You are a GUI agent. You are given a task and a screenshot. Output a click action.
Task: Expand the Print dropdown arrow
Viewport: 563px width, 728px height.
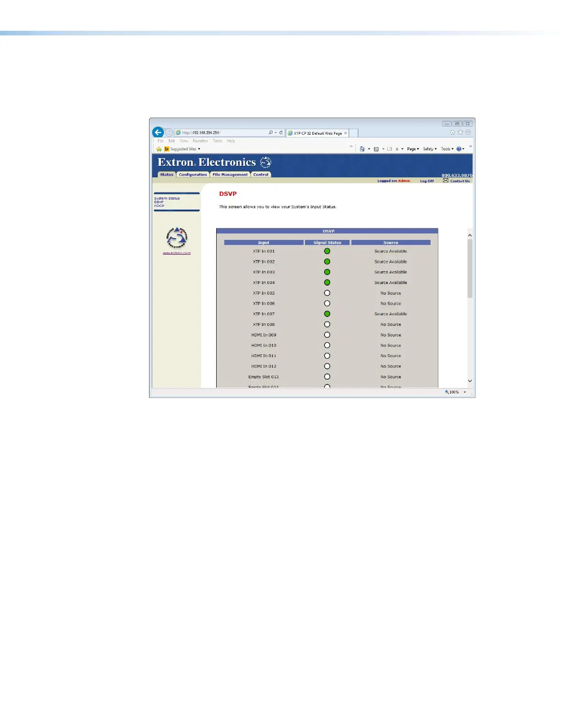(x=402, y=149)
